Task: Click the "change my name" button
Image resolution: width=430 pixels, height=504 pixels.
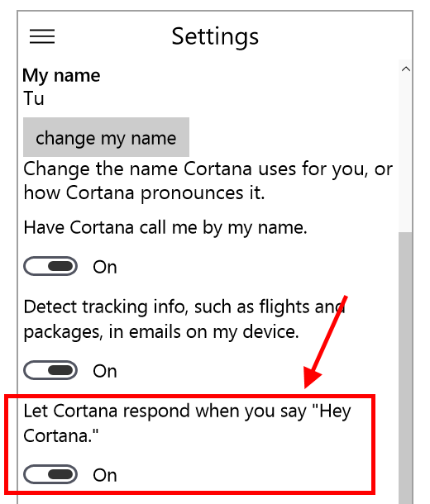Action: click(x=106, y=137)
